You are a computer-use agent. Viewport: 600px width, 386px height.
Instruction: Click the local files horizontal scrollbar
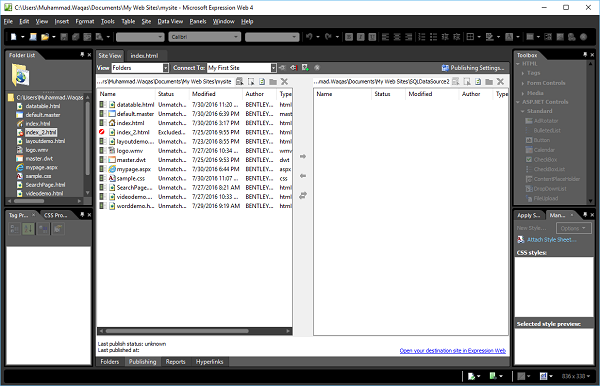[x=194, y=331]
